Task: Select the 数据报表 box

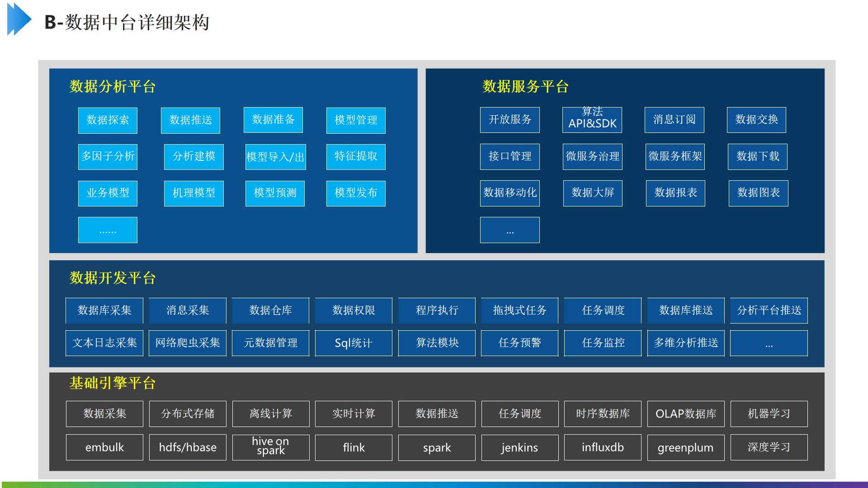Action: [x=675, y=193]
